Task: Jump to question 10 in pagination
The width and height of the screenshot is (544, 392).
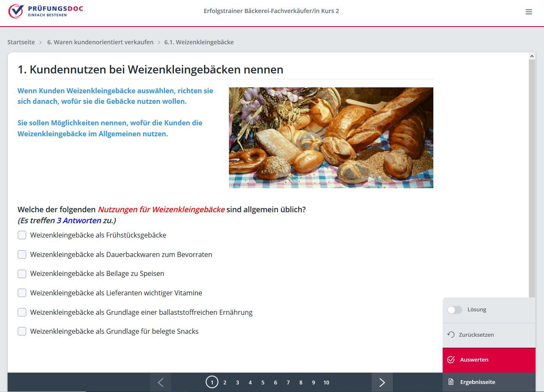Action: click(x=326, y=382)
